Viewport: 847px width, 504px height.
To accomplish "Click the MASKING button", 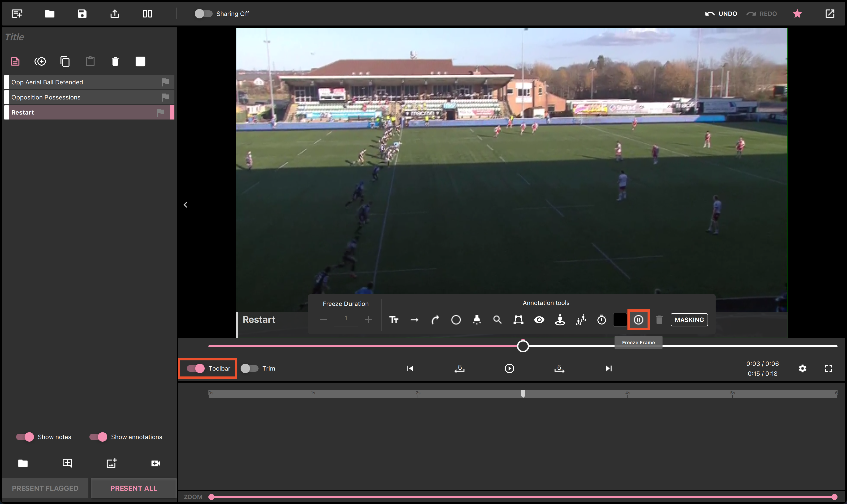I will pyautogui.click(x=689, y=320).
